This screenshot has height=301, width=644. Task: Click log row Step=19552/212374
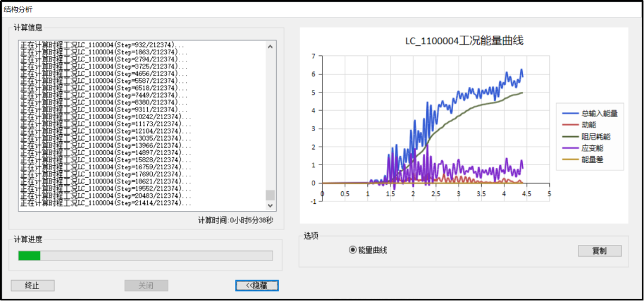[106, 189]
